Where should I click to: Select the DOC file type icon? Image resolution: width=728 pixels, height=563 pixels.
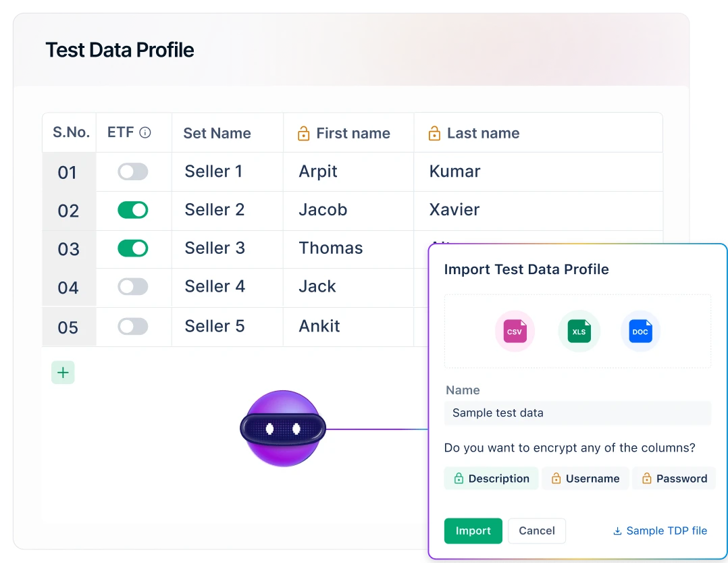(640, 331)
